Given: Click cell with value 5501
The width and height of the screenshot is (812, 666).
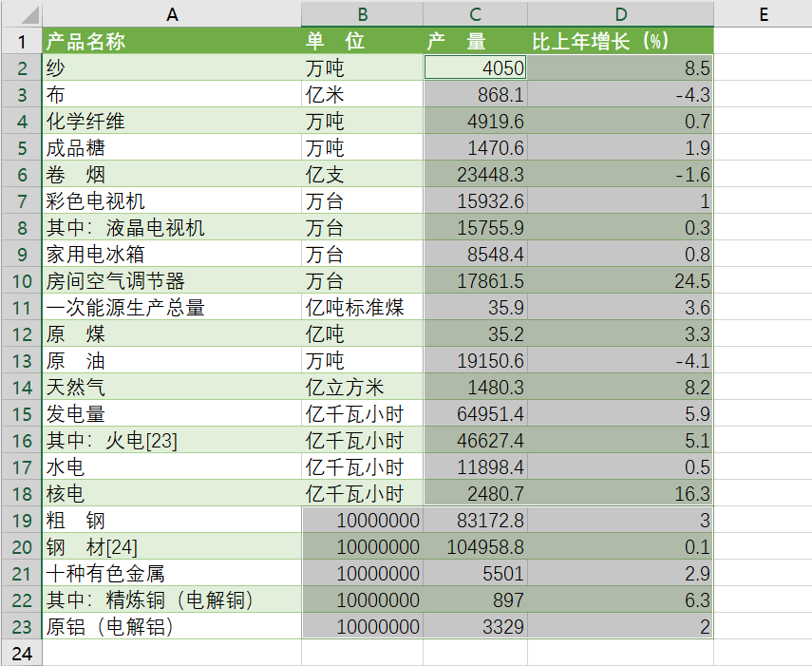Looking at the screenshot, I should 475,573.
